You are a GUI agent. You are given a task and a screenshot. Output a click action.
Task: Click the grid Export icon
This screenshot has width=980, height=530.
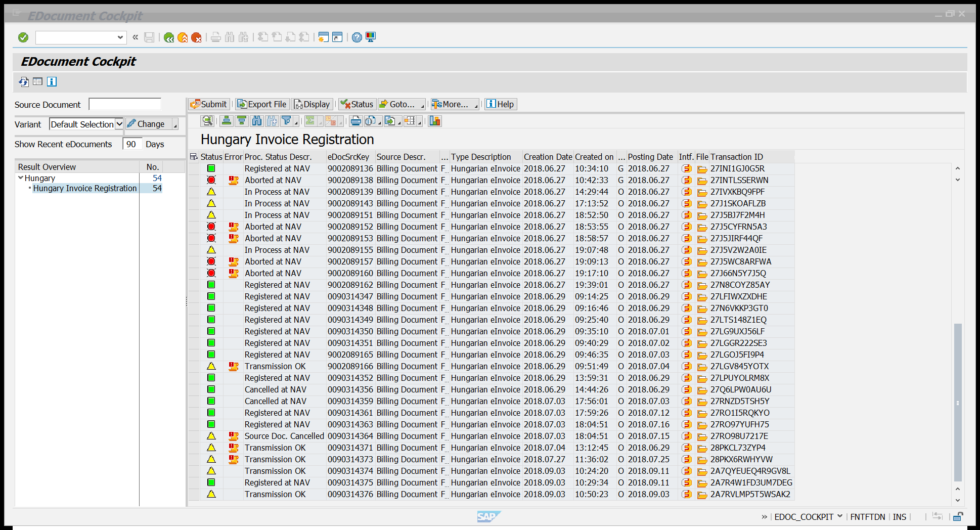390,121
